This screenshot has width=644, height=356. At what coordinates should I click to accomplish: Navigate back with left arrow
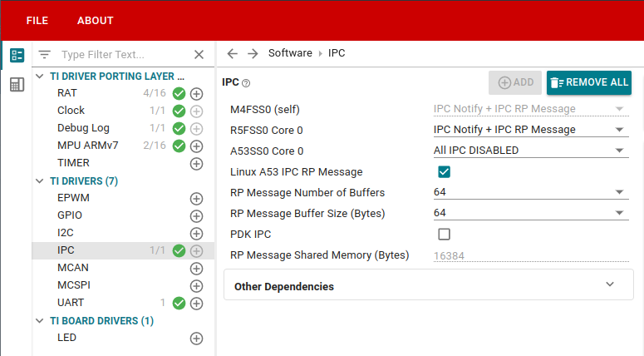coord(233,53)
